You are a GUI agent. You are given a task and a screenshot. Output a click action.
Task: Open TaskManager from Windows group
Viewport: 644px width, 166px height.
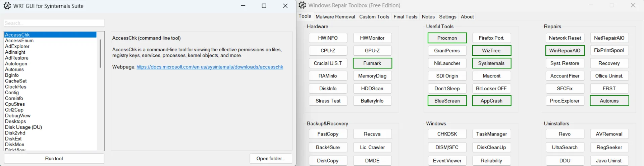[491, 134]
